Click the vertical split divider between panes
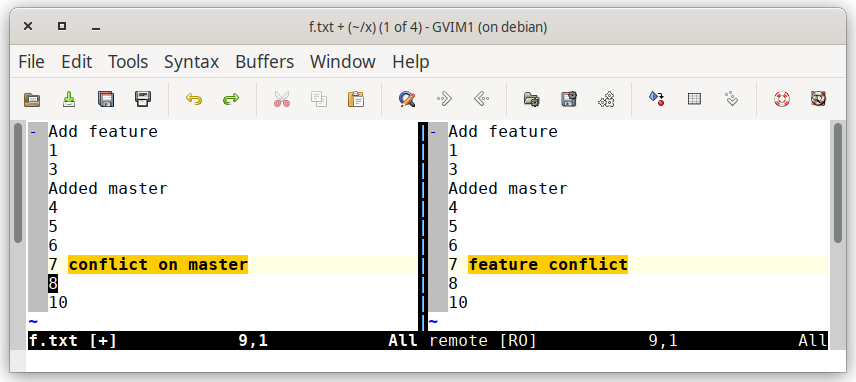The image size is (856, 382). click(x=423, y=226)
